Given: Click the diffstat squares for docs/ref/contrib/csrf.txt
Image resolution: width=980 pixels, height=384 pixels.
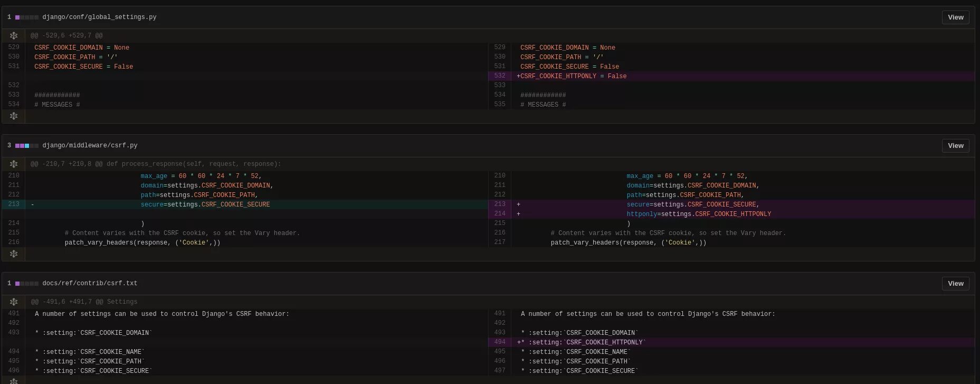Looking at the screenshot, I should [26, 284].
